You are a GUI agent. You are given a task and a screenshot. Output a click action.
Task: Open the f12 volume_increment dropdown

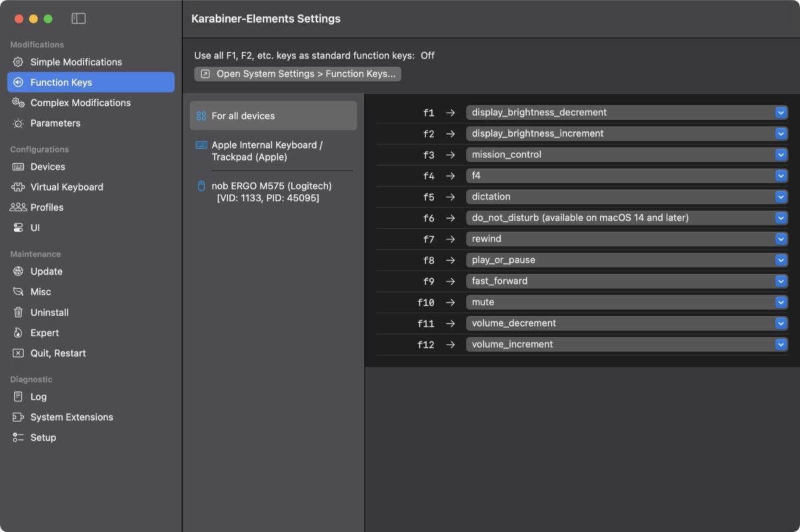pyautogui.click(x=627, y=345)
